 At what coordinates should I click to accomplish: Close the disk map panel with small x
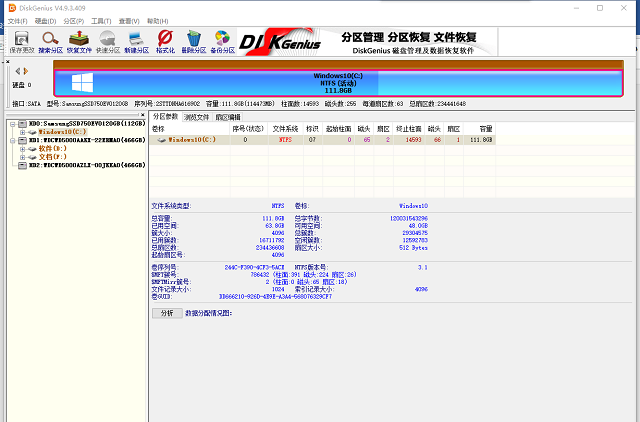[7, 62]
